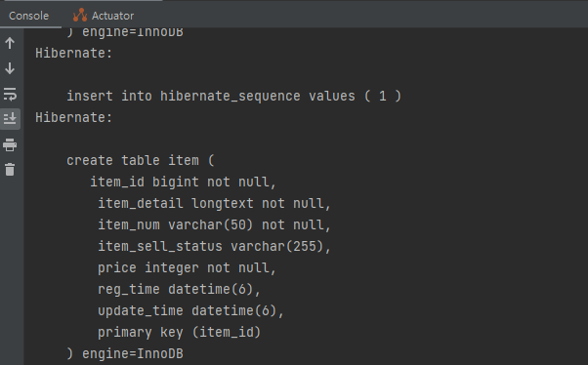Click 'price integer not null,' line
The image size is (588, 365).
(x=187, y=267)
